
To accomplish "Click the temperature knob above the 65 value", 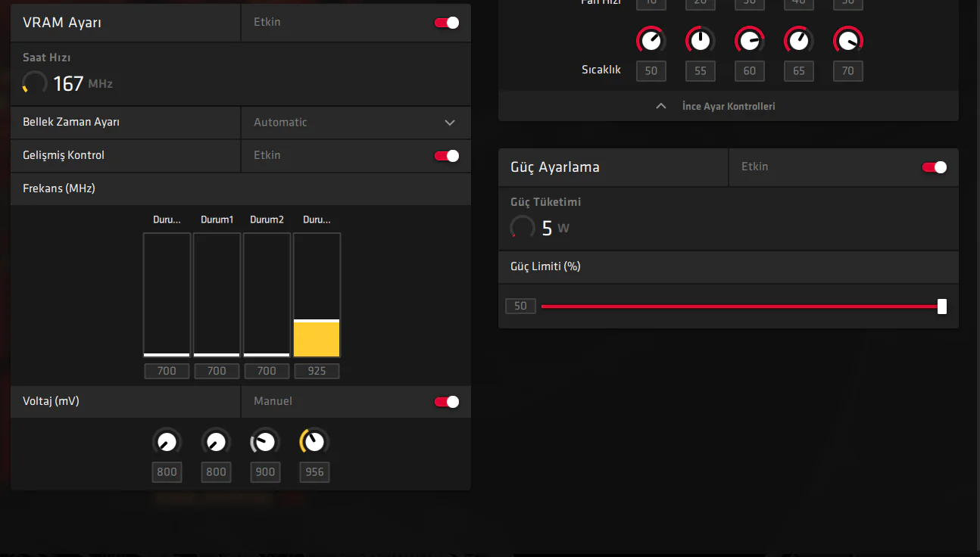I will tap(798, 39).
